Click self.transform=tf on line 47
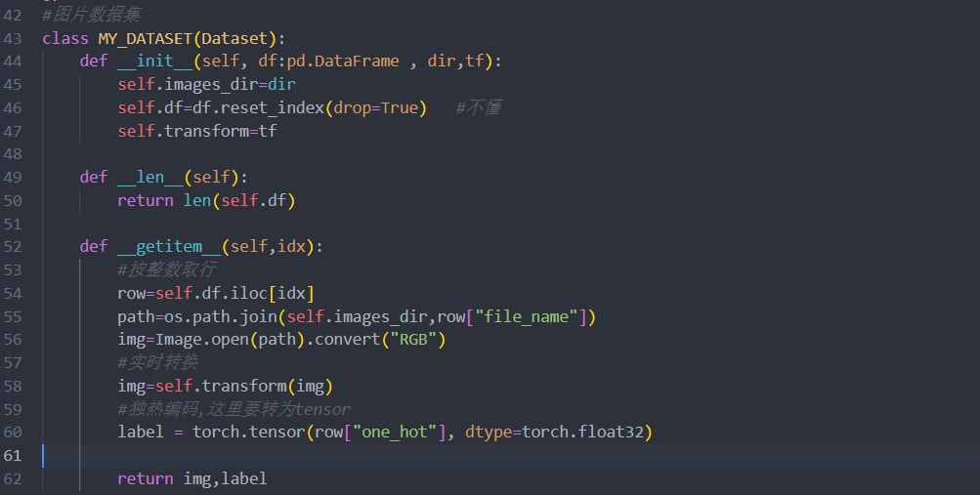Screen dimensions: 980x495 pos(196,131)
